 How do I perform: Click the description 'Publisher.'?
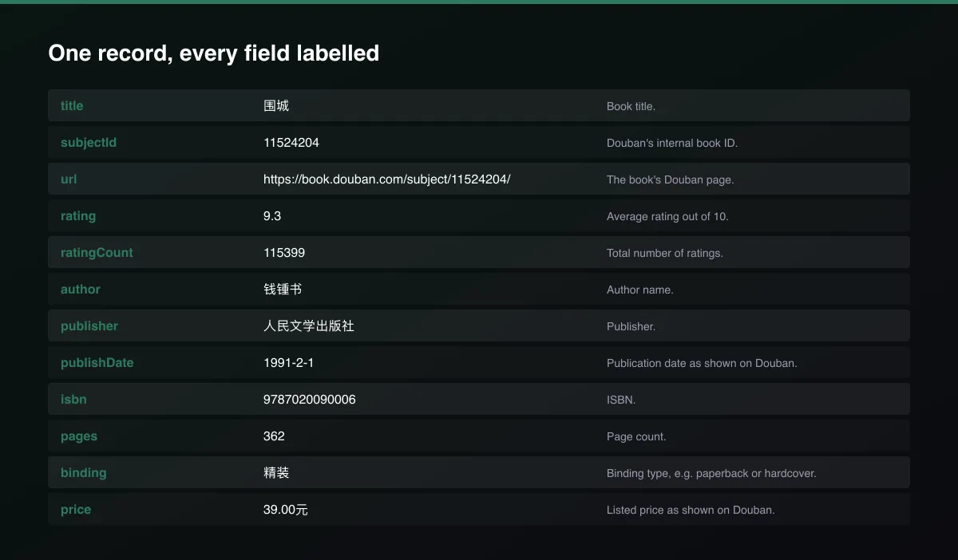(631, 326)
